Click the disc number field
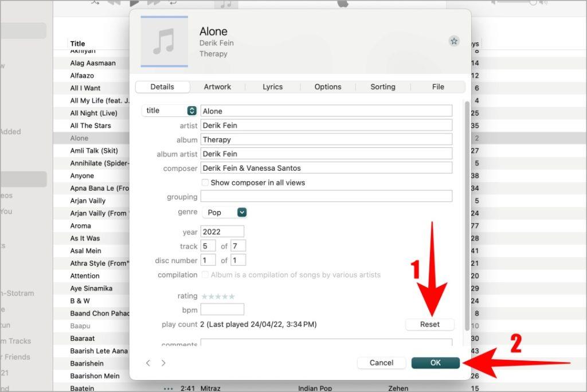The width and height of the screenshot is (587, 392). click(208, 260)
